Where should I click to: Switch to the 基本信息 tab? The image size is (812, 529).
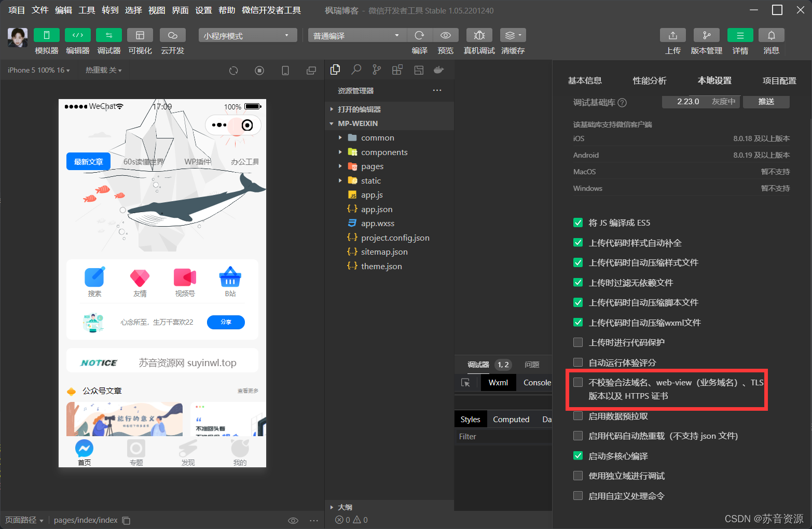coord(585,81)
